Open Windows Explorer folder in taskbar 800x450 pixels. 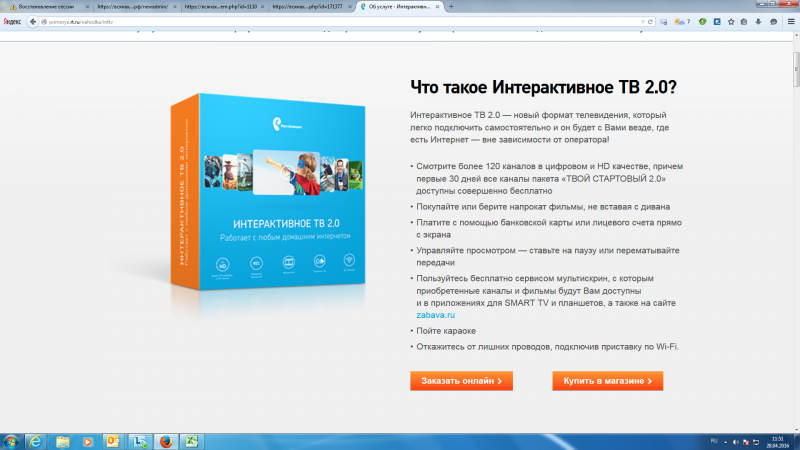click(62, 441)
